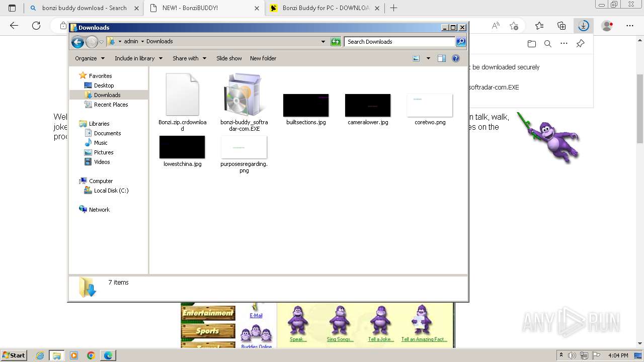Search downloads in the flyout

(x=548, y=44)
